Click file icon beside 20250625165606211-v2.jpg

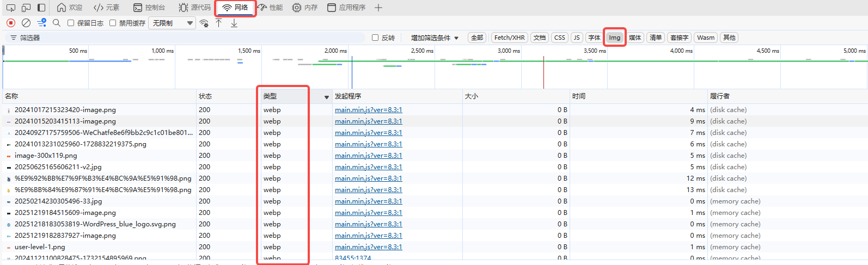pyautogui.click(x=9, y=167)
